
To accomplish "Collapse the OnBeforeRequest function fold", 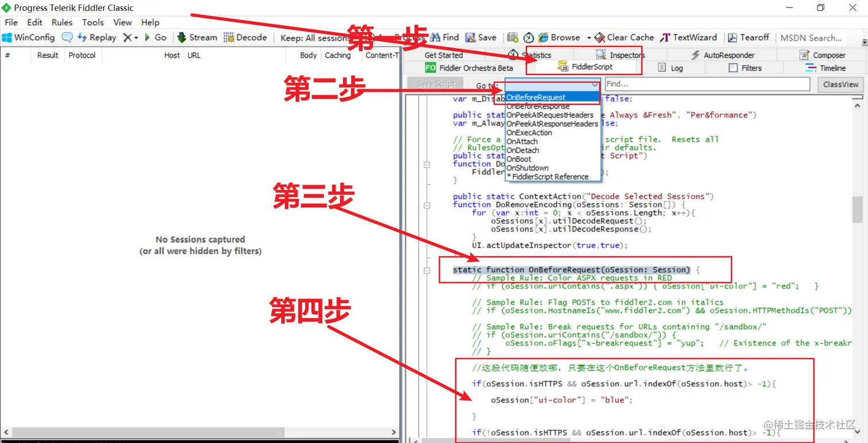I will point(427,270).
